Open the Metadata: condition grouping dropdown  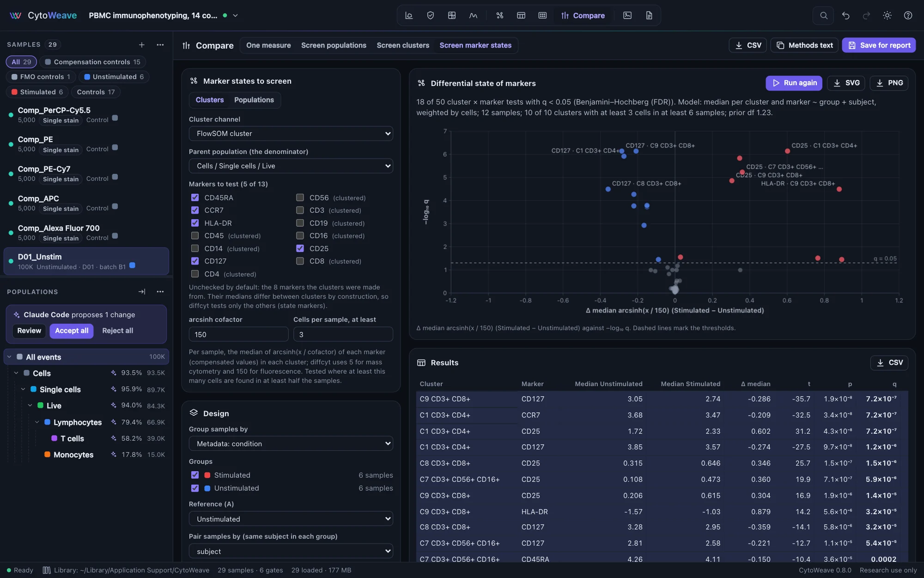[291, 443]
